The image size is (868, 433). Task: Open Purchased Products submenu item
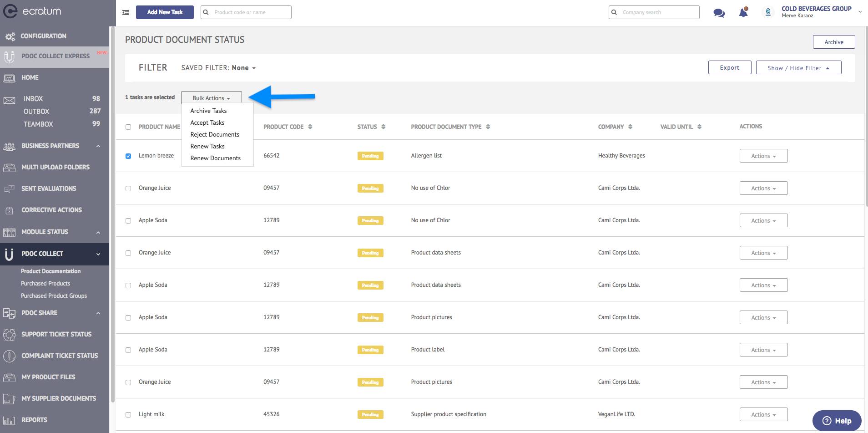click(x=45, y=284)
